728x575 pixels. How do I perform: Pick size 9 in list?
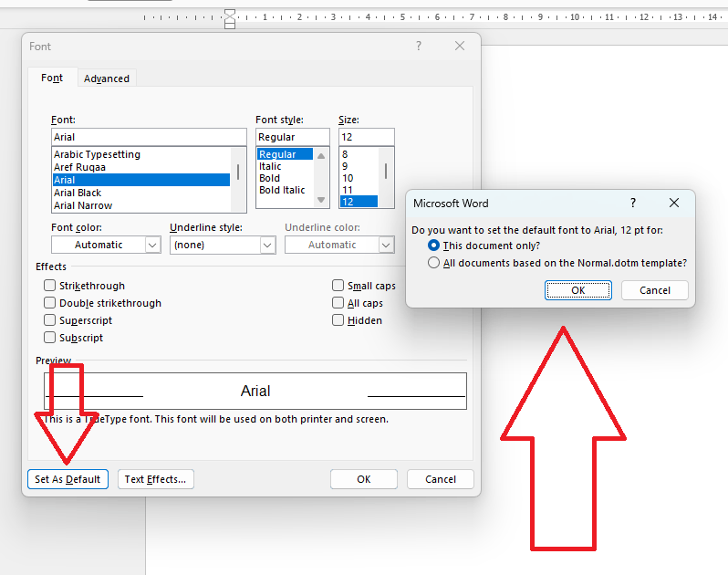[x=359, y=166]
